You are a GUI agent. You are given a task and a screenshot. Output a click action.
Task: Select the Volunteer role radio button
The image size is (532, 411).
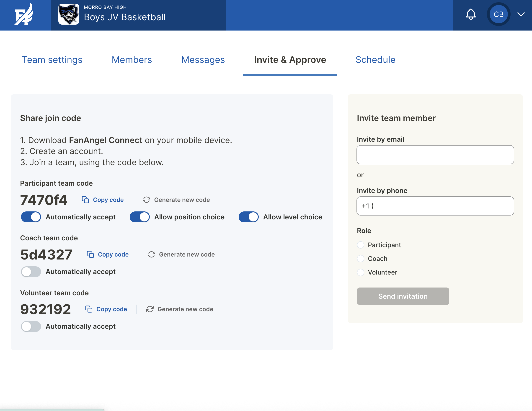click(x=361, y=272)
